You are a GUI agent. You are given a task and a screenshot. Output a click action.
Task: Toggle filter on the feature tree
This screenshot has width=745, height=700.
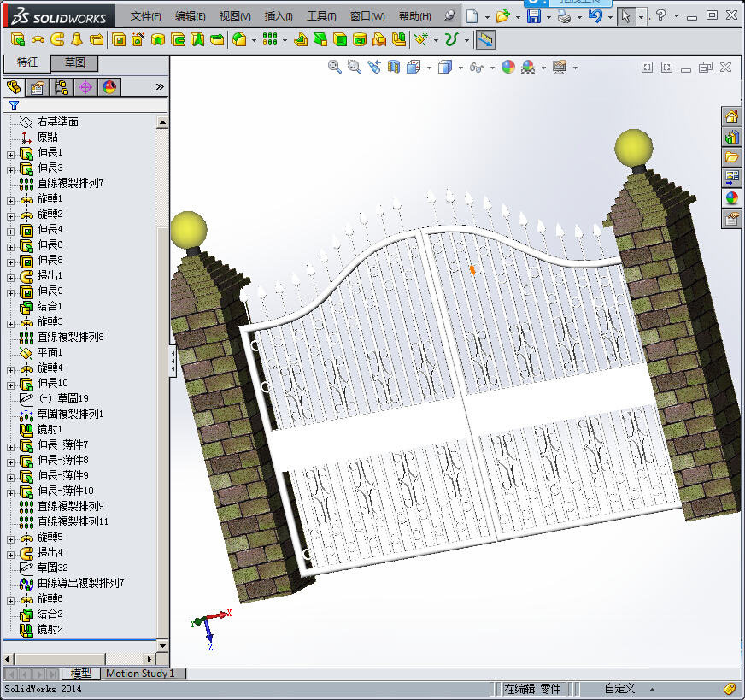tap(14, 105)
